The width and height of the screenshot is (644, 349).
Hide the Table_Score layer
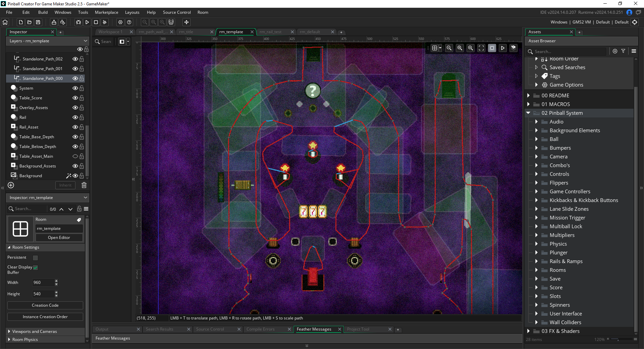click(x=75, y=98)
